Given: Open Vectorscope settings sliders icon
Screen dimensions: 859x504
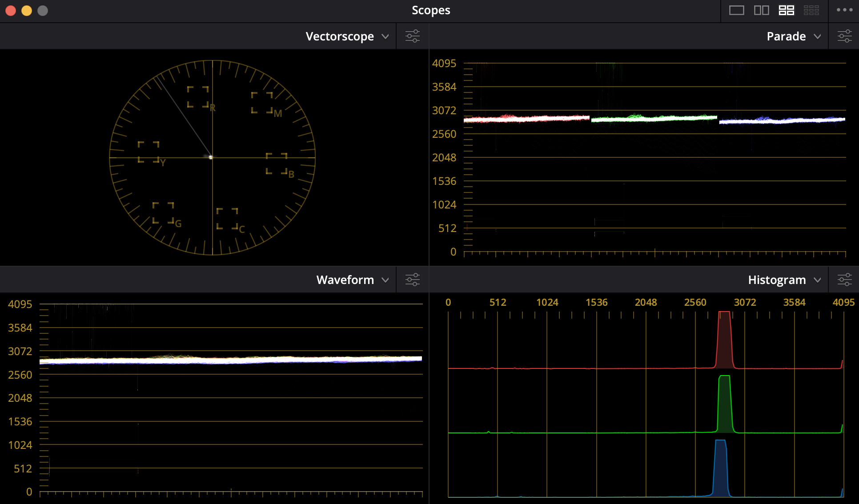Looking at the screenshot, I should (x=413, y=36).
